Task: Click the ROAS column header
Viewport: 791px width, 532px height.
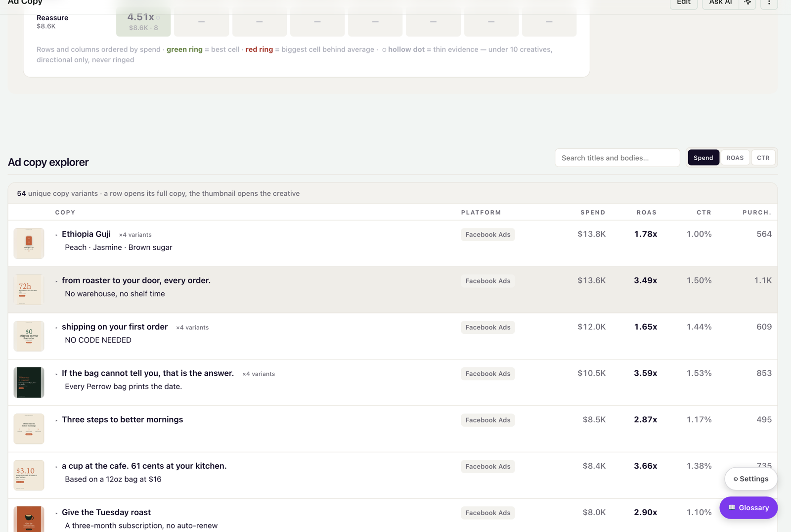Action: pos(646,212)
